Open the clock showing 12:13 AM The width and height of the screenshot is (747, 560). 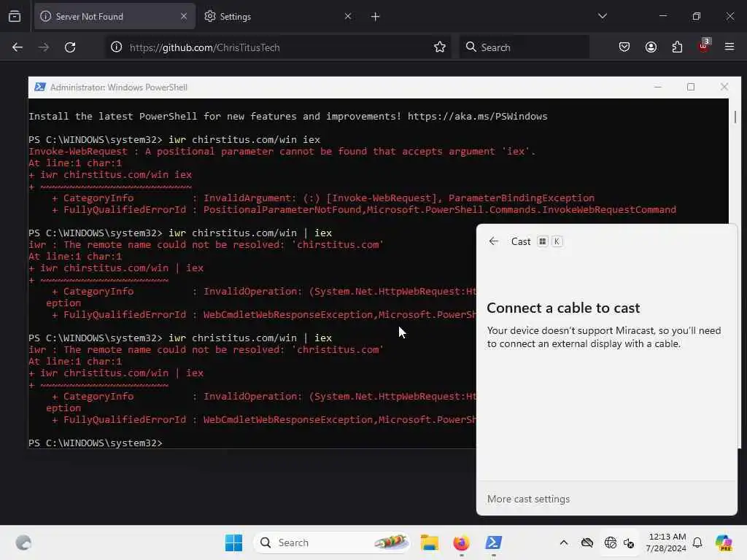(x=666, y=542)
